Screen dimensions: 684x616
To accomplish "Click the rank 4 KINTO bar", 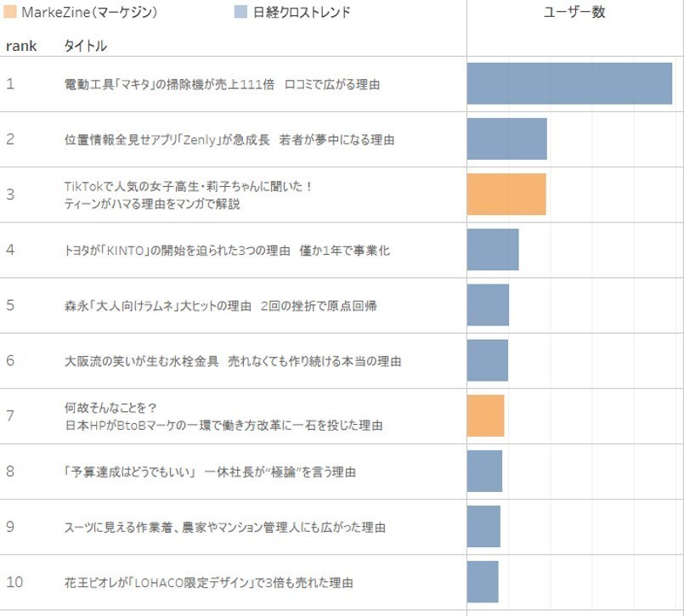I will (493, 250).
